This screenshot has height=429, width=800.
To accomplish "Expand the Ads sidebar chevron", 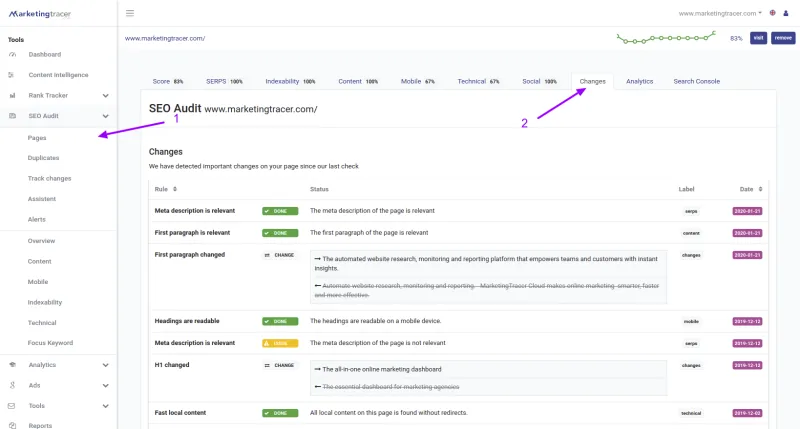I will tap(105, 385).
